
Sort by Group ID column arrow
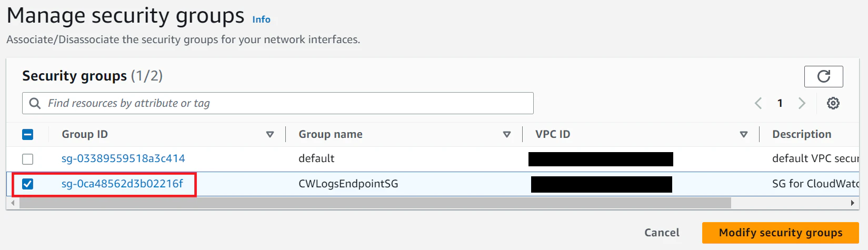click(x=270, y=134)
